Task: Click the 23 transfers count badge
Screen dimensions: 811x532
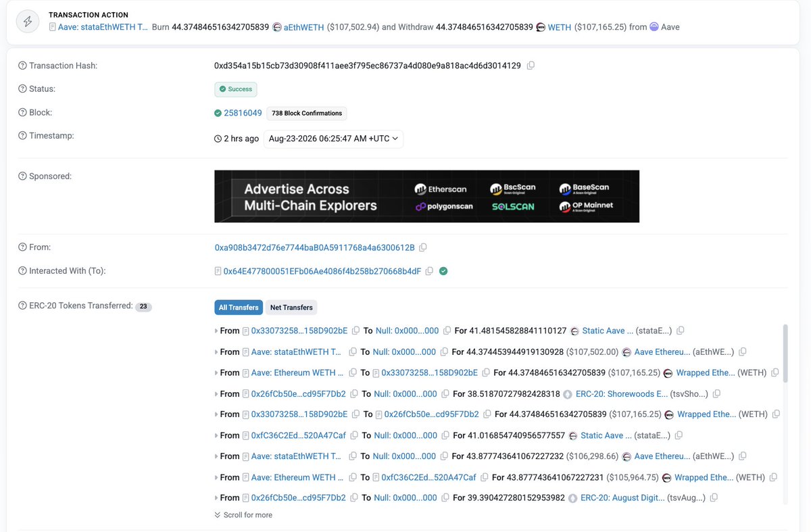Action: (143, 306)
